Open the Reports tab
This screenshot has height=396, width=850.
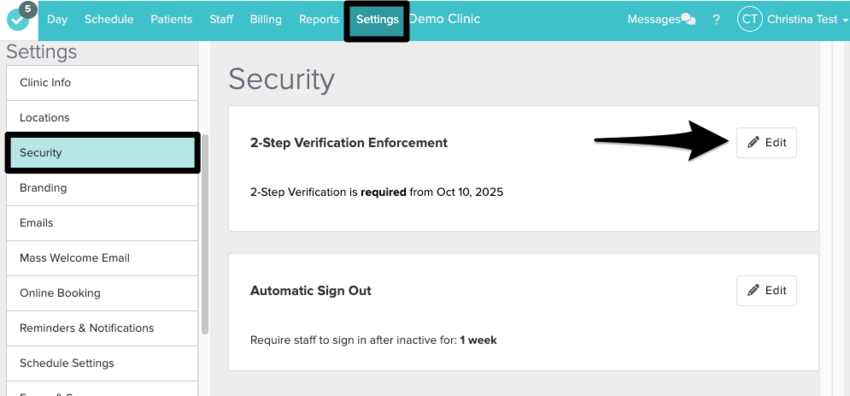tap(319, 20)
